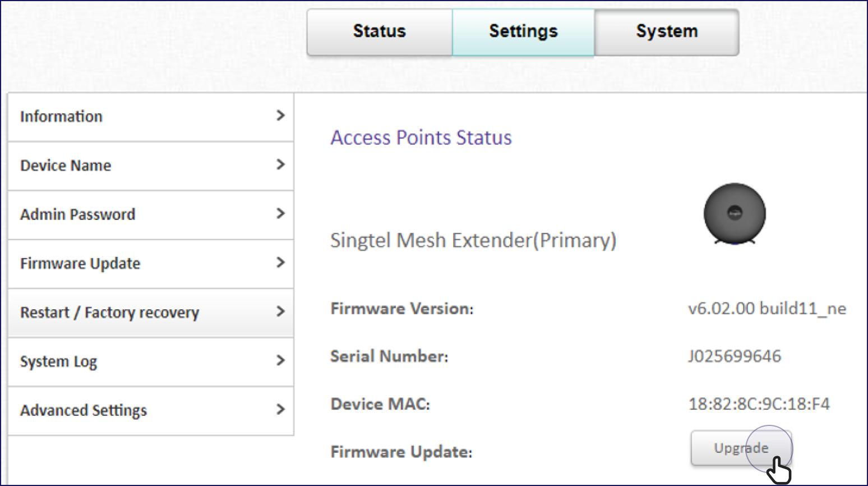Select Firmware Update in the sidebar

click(x=151, y=264)
